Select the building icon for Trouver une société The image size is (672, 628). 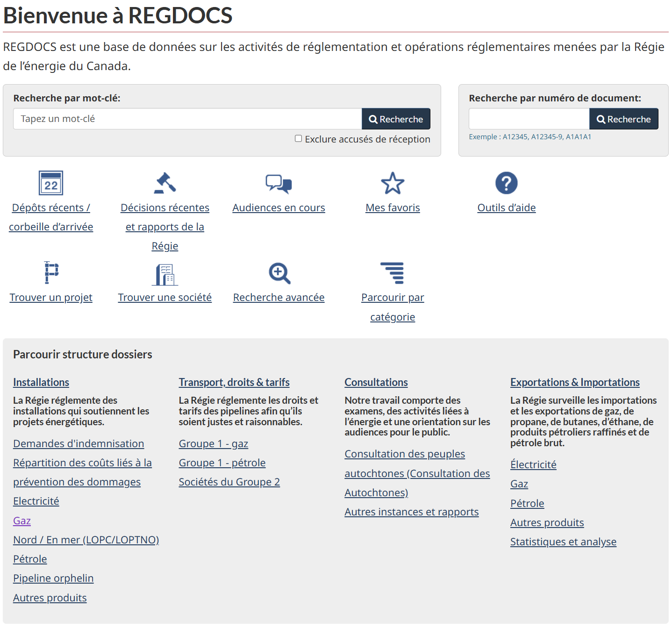click(165, 274)
